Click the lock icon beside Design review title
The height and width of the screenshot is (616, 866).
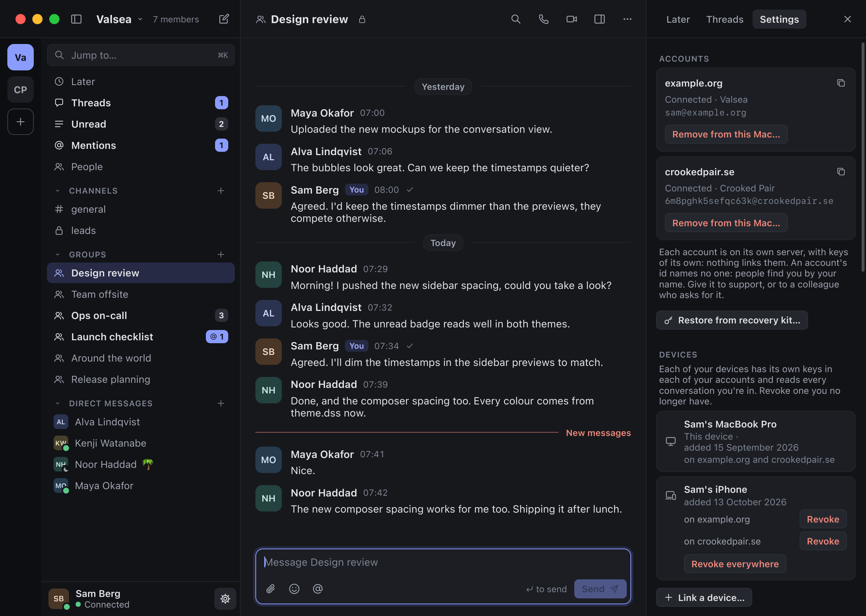tap(362, 19)
